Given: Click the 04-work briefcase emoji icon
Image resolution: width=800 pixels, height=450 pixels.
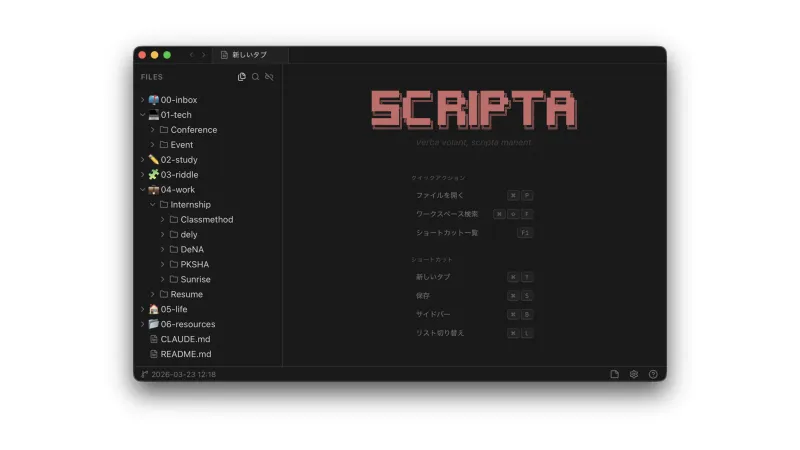Looking at the screenshot, I should 154,190.
